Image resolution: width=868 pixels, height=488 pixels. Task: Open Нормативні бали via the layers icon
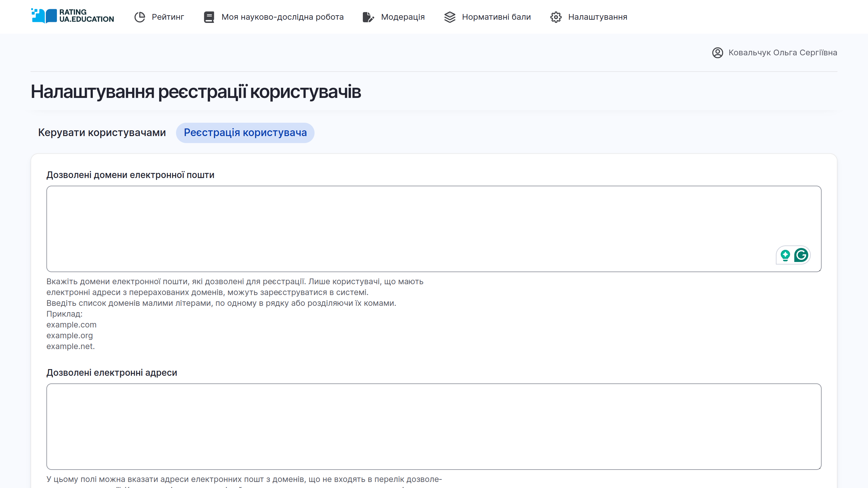(450, 17)
